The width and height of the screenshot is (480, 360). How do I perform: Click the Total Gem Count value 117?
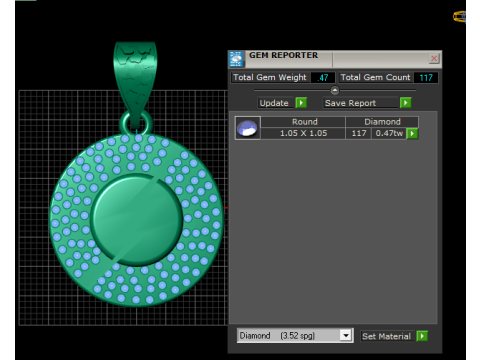(x=426, y=78)
